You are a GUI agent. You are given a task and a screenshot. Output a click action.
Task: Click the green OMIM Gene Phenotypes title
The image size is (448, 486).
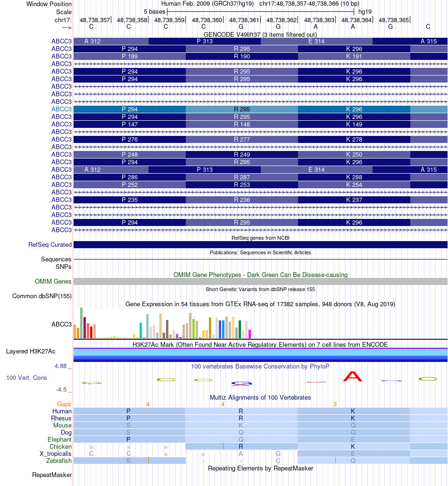[260, 275]
